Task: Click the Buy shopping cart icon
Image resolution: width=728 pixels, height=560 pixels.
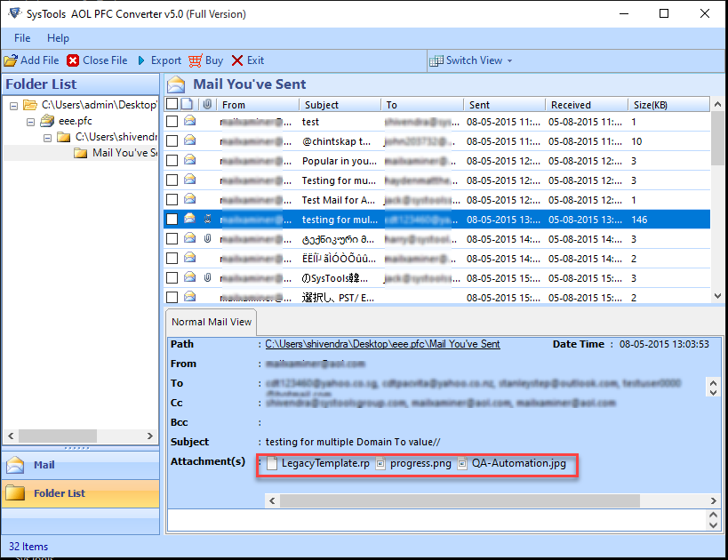Action: click(x=195, y=60)
